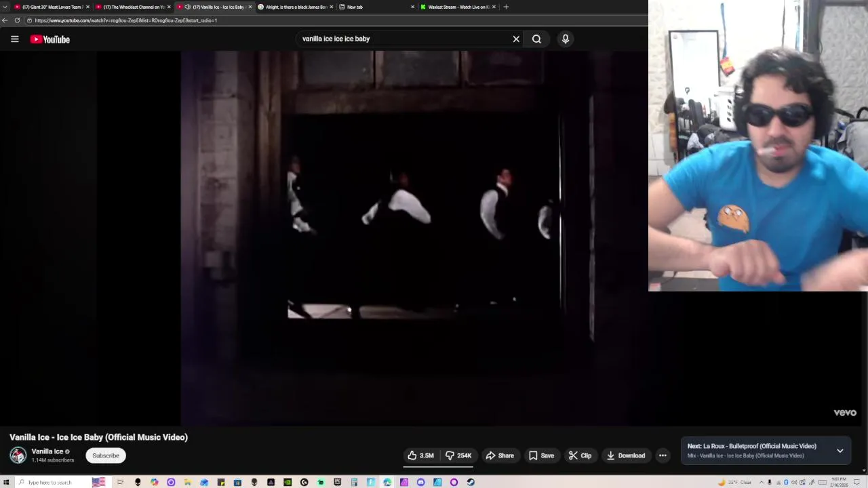Close the Giant 30" Meat Lovers tab
This screenshot has height=488, width=868.
pos(87,7)
